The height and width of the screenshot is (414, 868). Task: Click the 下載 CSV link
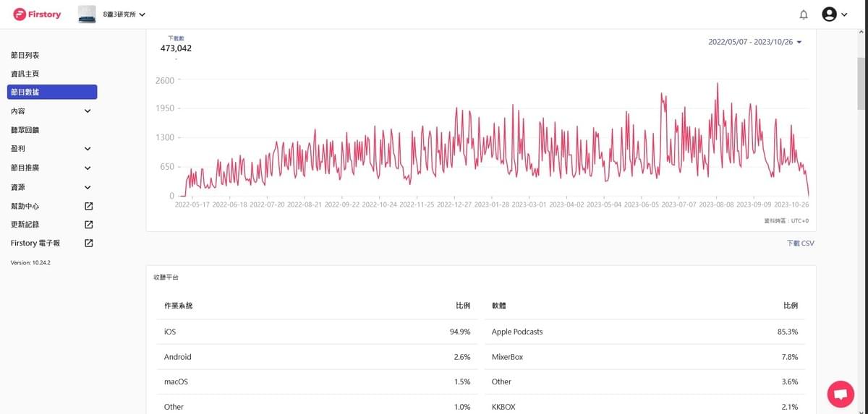[x=800, y=243]
